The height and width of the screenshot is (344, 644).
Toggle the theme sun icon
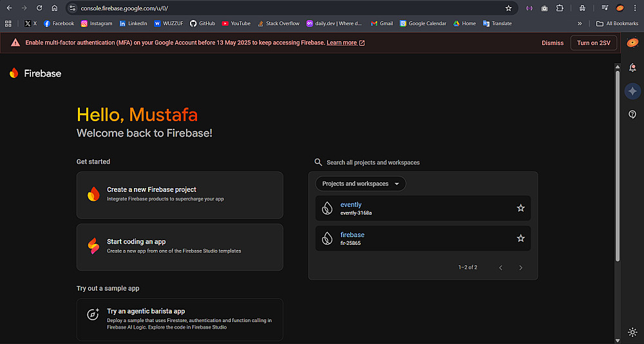coord(632,332)
